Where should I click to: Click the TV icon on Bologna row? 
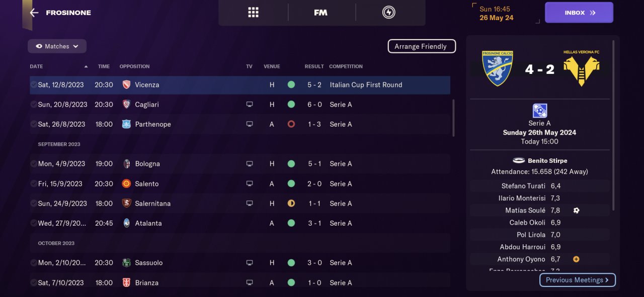point(249,164)
